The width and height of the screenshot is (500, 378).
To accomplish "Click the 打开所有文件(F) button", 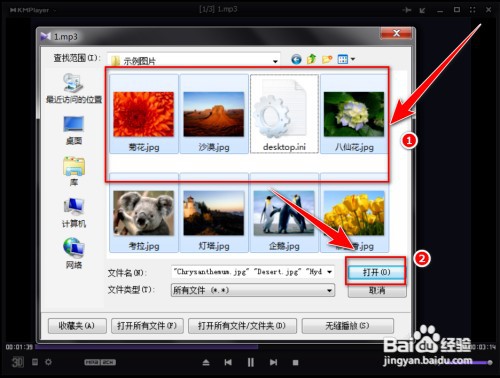I will pos(147,326).
